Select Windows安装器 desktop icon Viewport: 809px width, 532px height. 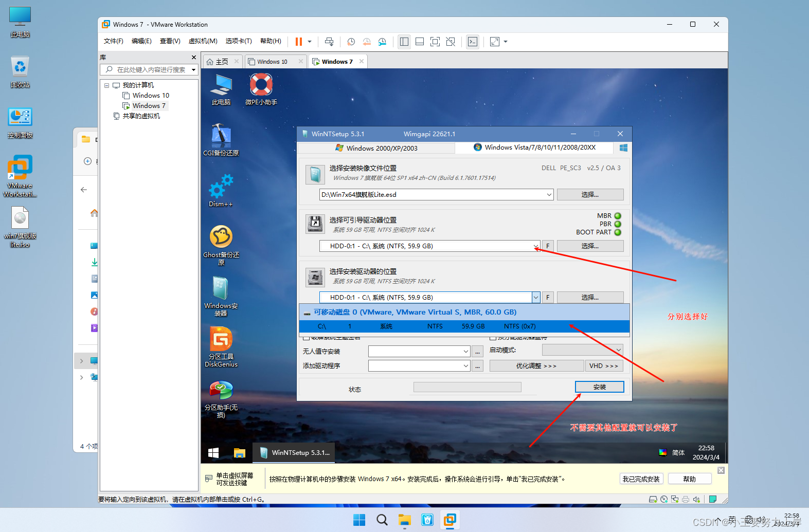(x=221, y=296)
